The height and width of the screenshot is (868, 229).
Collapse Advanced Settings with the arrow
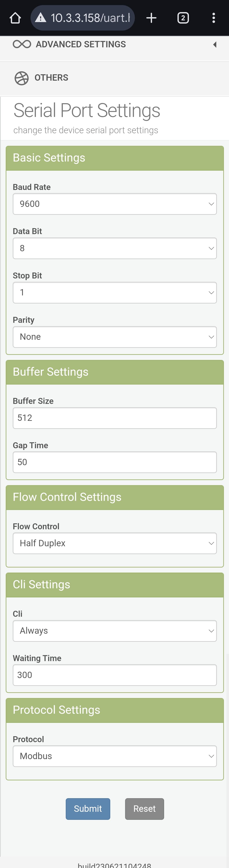click(x=215, y=45)
